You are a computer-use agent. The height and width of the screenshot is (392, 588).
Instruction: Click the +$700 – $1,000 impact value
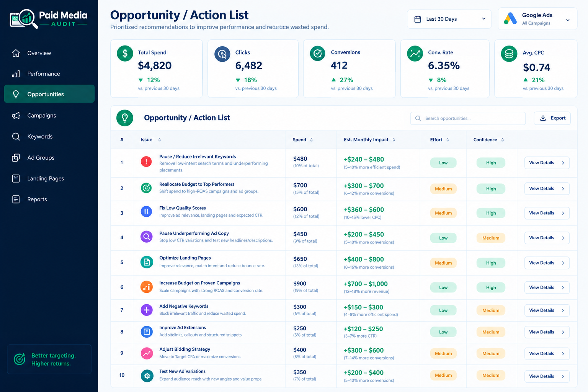(366, 284)
